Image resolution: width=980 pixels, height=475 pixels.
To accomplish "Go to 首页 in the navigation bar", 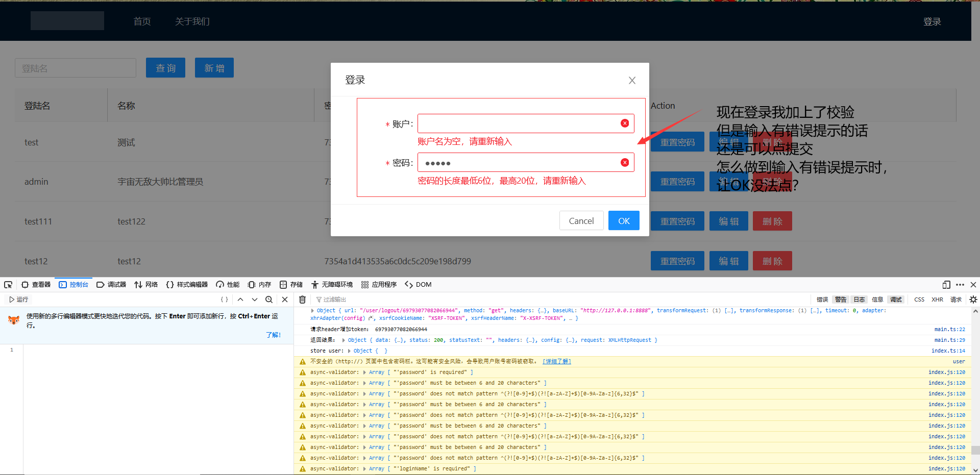I will point(142,21).
